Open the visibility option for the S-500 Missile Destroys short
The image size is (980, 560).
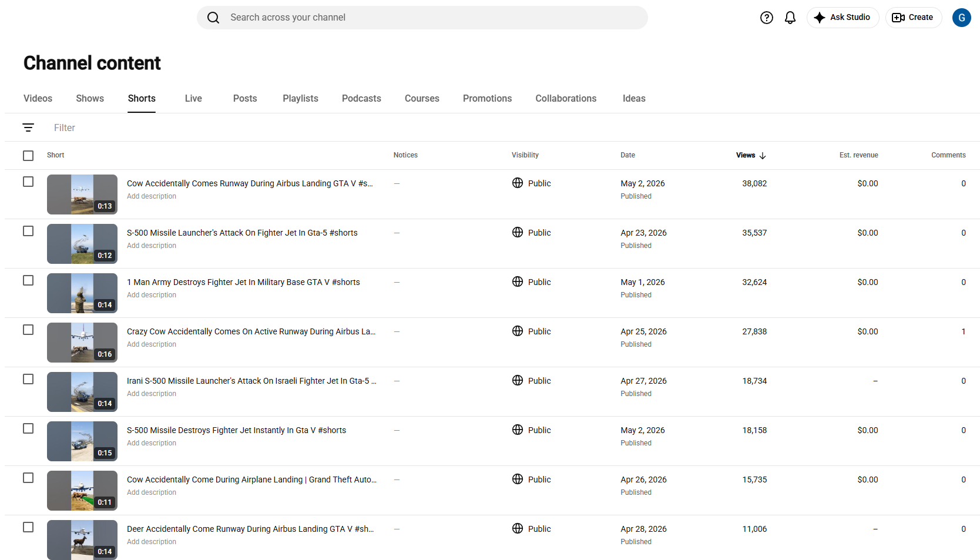coord(531,430)
